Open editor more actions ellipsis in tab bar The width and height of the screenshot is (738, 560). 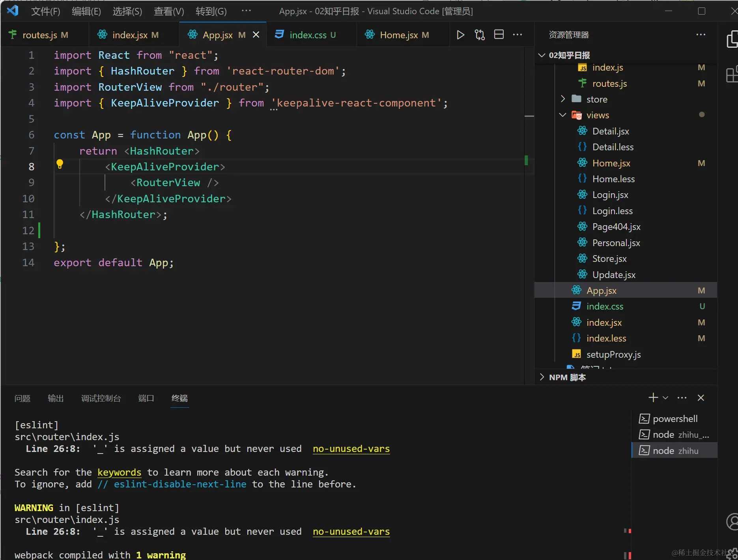tap(517, 35)
